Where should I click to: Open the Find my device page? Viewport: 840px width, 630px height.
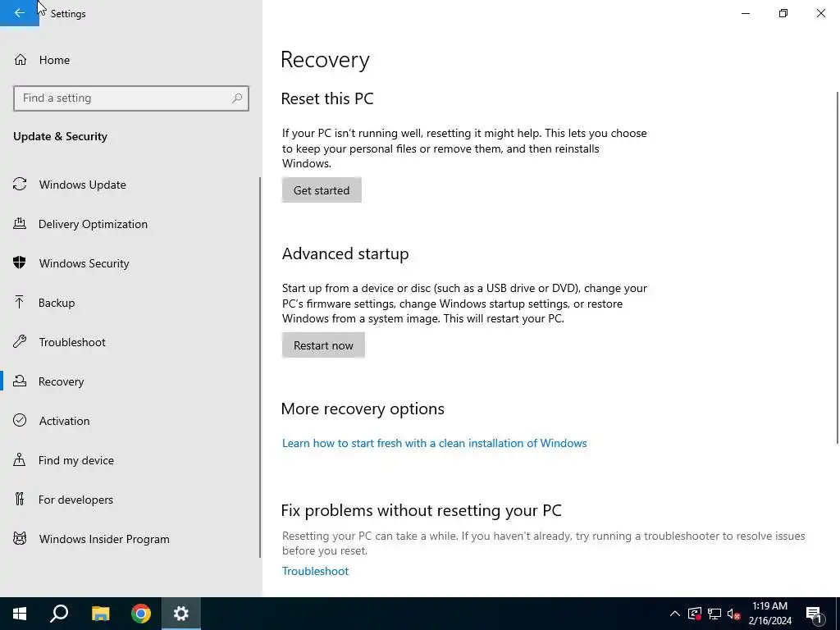76,460
